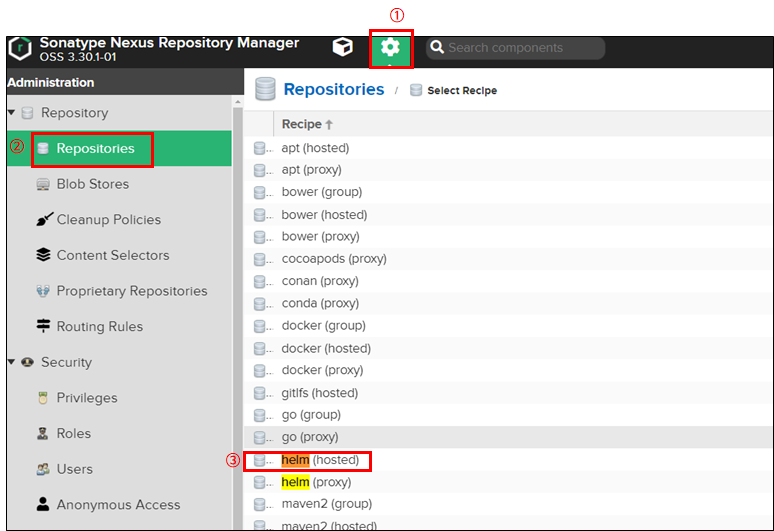
Task: Click the Security section icon
Action: [x=28, y=362]
